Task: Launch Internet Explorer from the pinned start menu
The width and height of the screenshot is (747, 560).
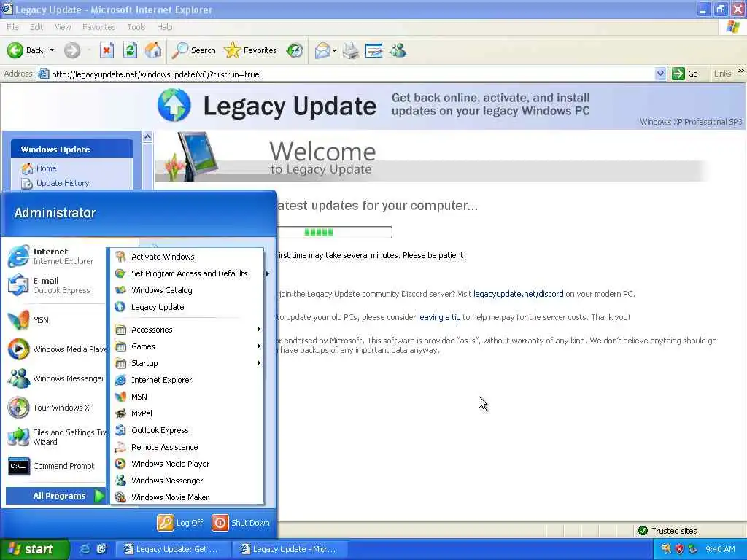Action: click(54, 256)
